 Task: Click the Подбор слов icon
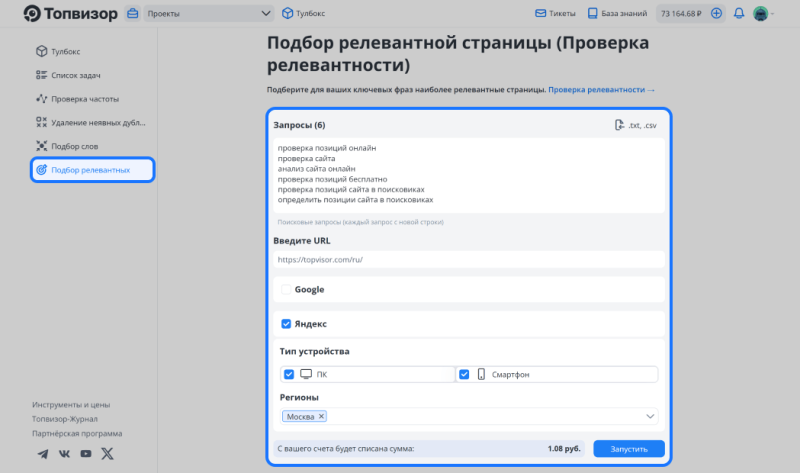tap(41, 146)
